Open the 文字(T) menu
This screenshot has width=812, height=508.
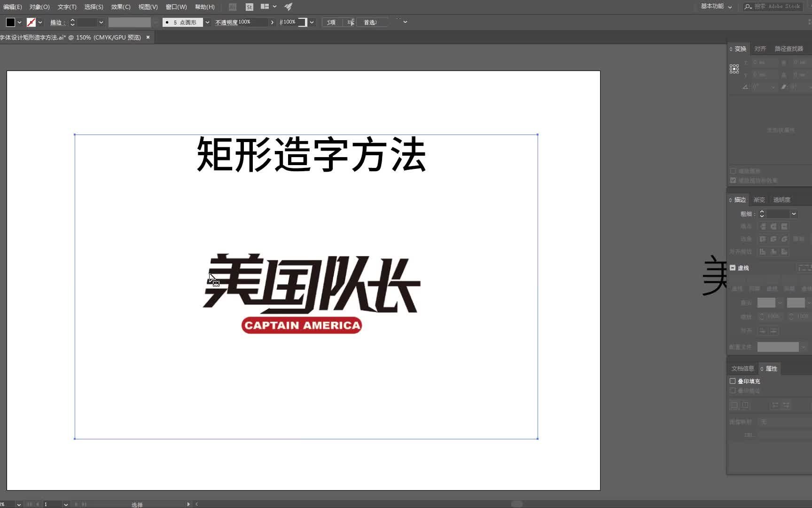tap(67, 7)
